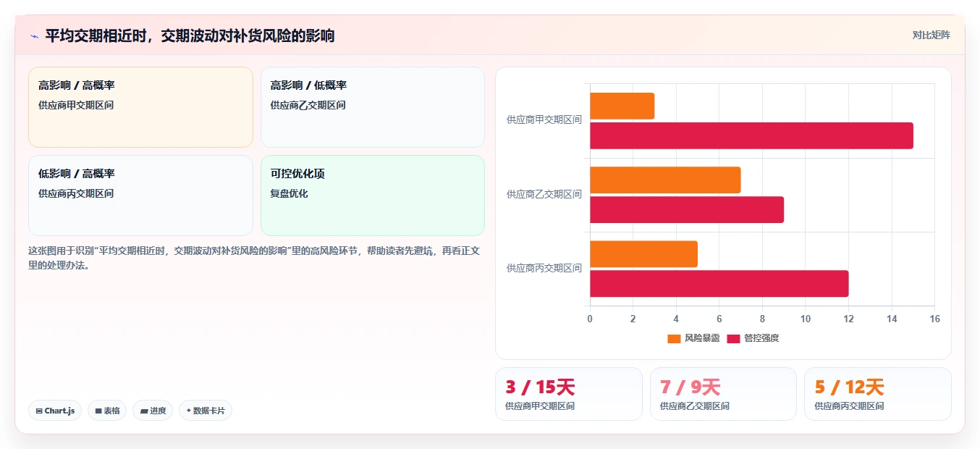The image size is (980, 449).
Task: Click the 数据卡片 tag chip
Action: [x=206, y=411]
